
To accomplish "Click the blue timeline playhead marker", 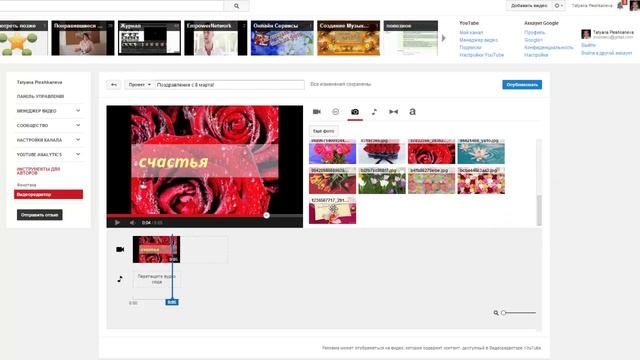I will tap(172, 302).
